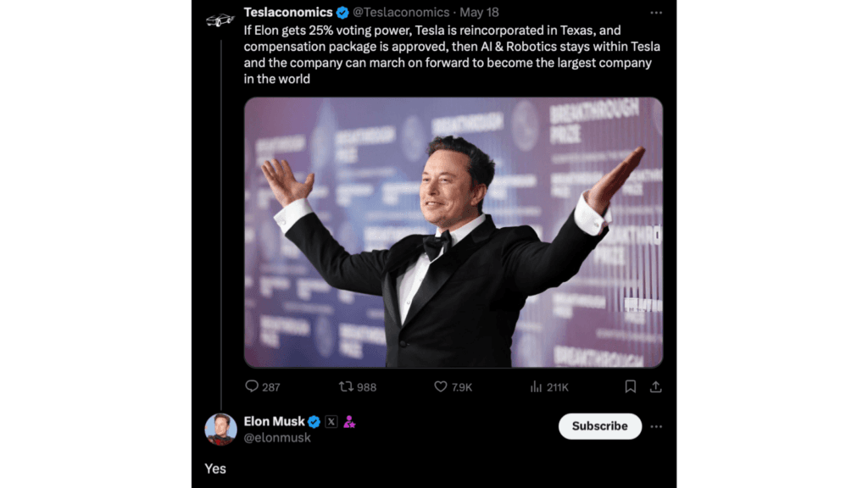Toggle the Subscribe state for Elon Musk
This screenshot has width=868, height=488.
(599, 426)
